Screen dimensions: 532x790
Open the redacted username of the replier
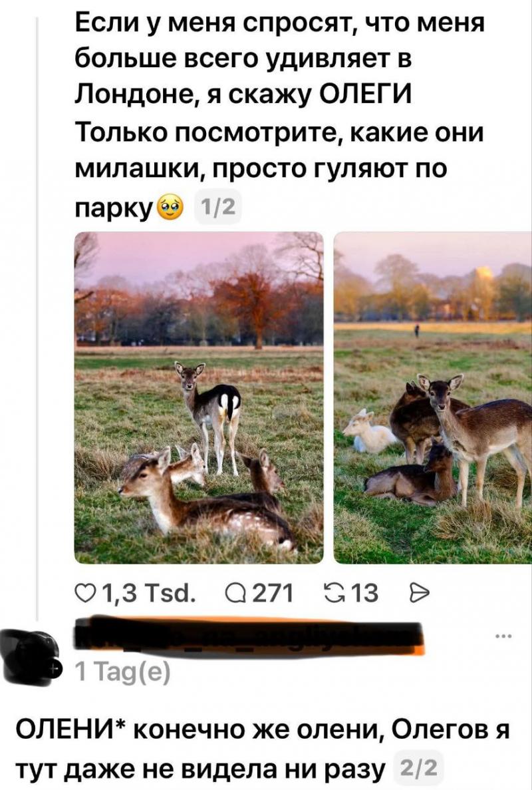[250, 636]
